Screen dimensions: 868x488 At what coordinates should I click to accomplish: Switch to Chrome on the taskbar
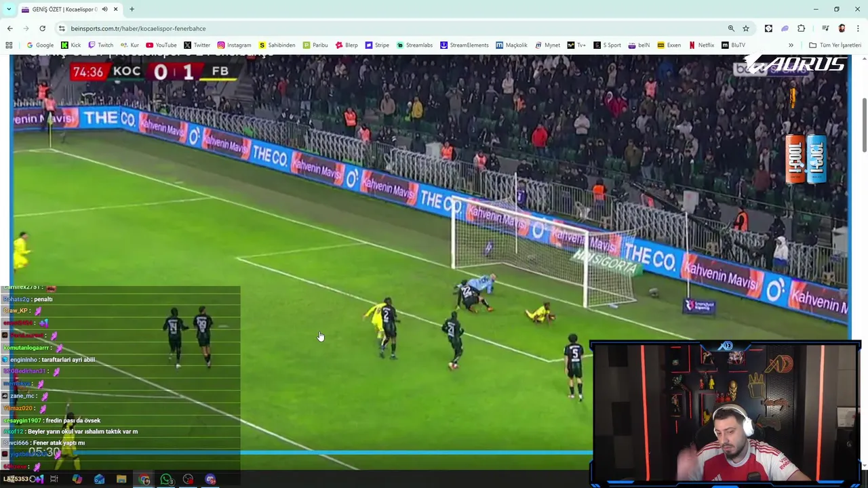pyautogui.click(x=144, y=479)
